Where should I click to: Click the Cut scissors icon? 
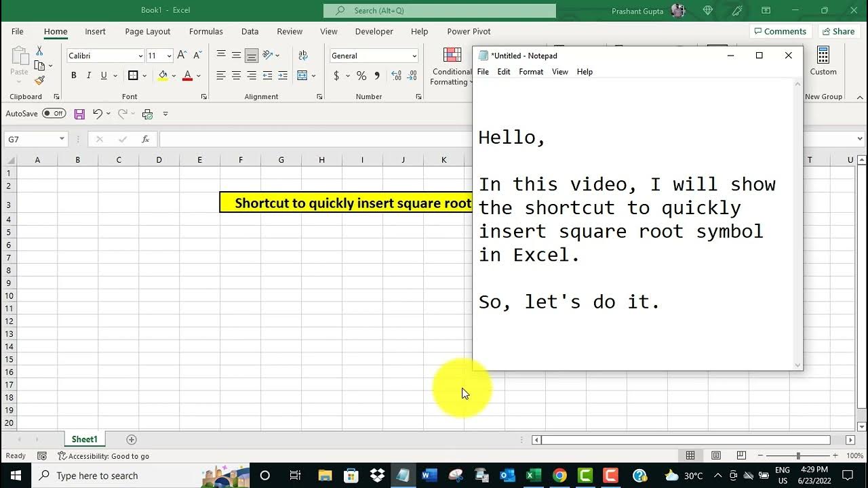click(39, 52)
